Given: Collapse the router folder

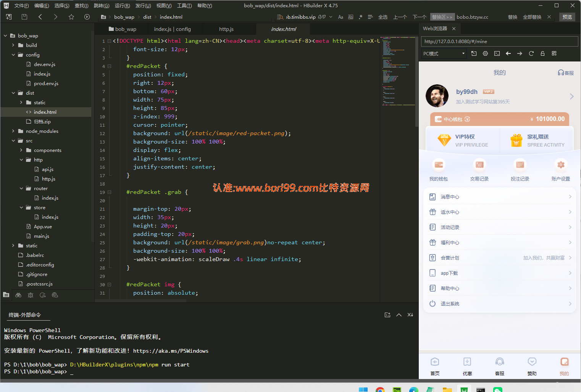Looking at the screenshot, I should [21, 188].
